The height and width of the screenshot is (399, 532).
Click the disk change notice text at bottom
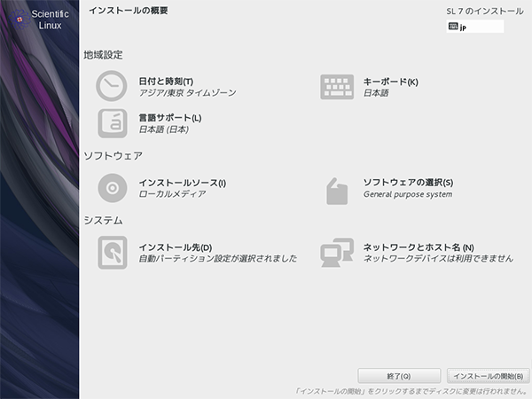click(x=412, y=391)
